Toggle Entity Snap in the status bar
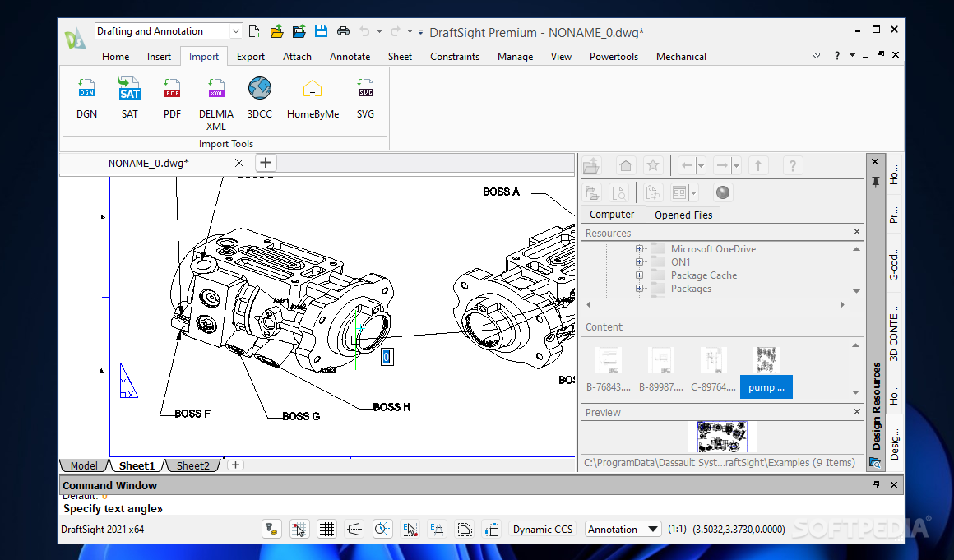This screenshot has height=560, width=954. click(x=410, y=529)
